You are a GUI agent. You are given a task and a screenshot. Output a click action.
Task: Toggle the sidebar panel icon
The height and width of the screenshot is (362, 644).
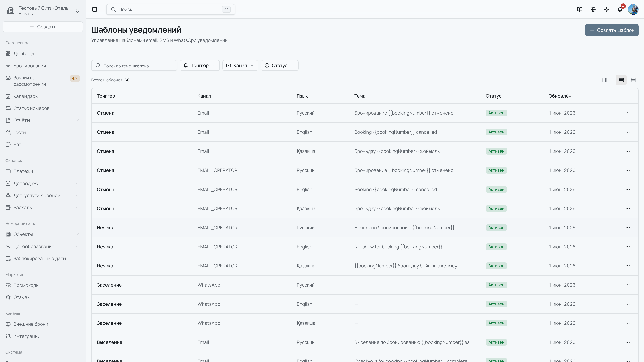click(94, 9)
